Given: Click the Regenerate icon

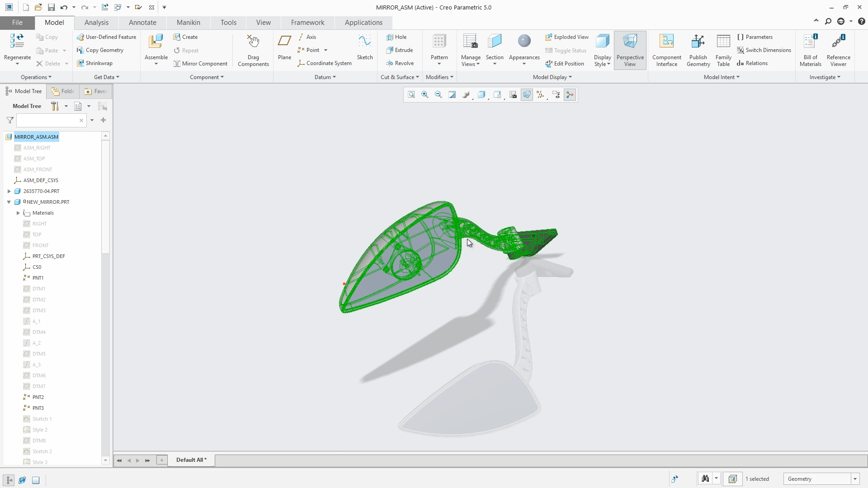Looking at the screenshot, I should coord(17,41).
